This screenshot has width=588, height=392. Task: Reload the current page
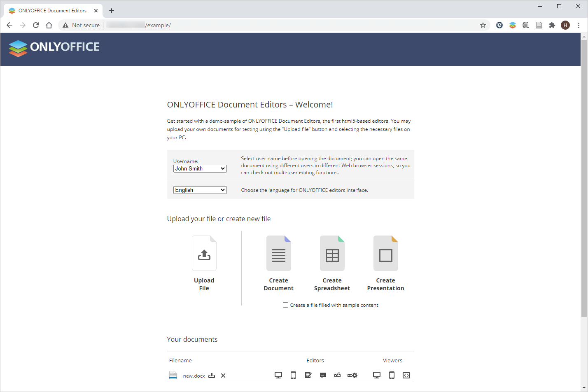click(x=36, y=25)
